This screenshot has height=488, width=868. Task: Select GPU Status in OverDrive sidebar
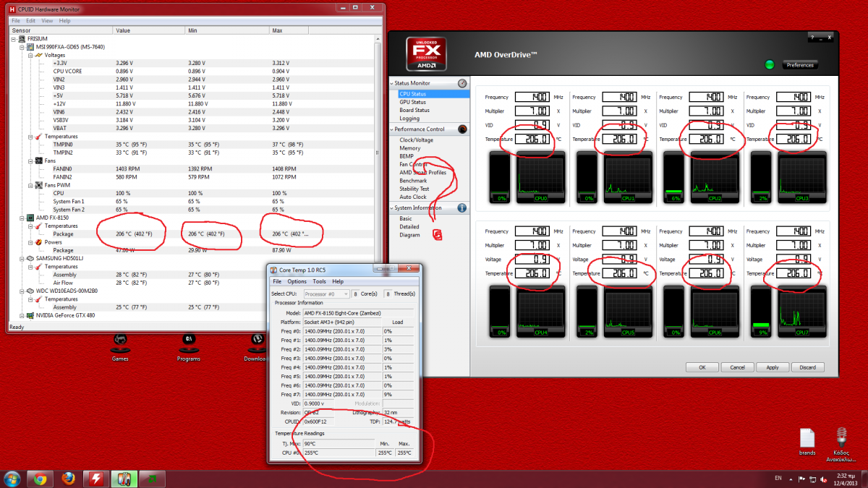(412, 102)
